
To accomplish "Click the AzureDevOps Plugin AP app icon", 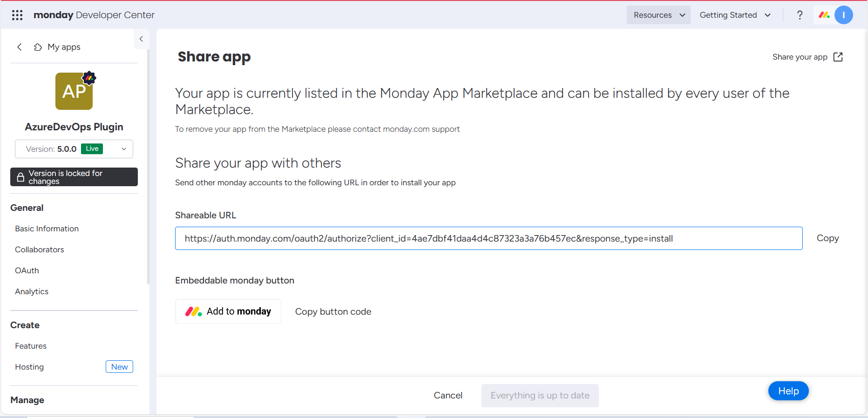I will [74, 91].
